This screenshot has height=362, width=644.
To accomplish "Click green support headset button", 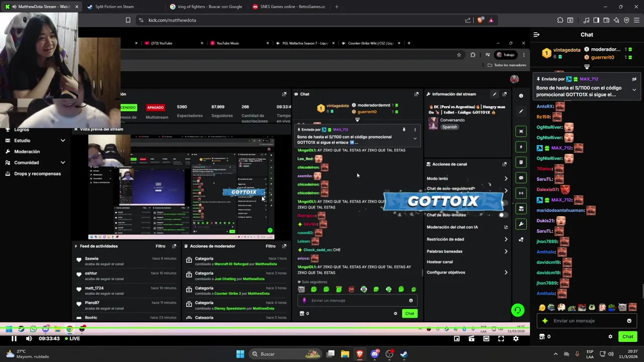I will [x=518, y=310].
